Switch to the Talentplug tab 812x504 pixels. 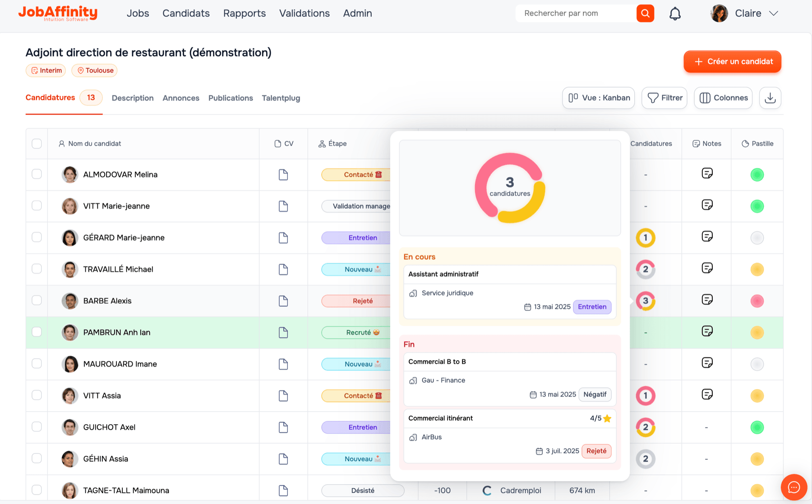pyautogui.click(x=281, y=98)
